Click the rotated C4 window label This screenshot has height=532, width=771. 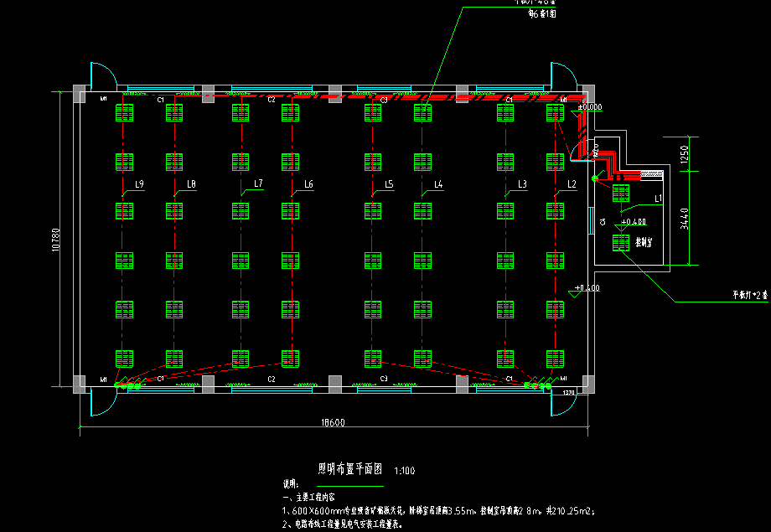[x=603, y=222]
